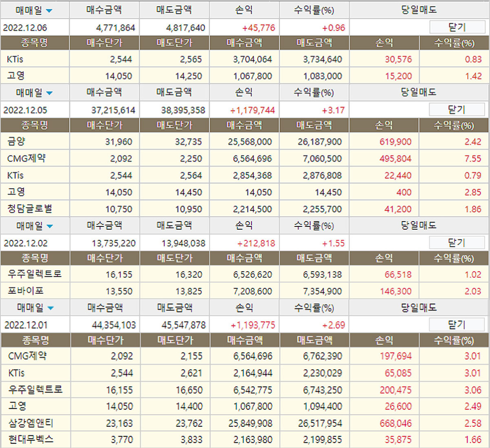
Task: Click 수익률(%) header directly above +3.17
Action: (x=314, y=93)
